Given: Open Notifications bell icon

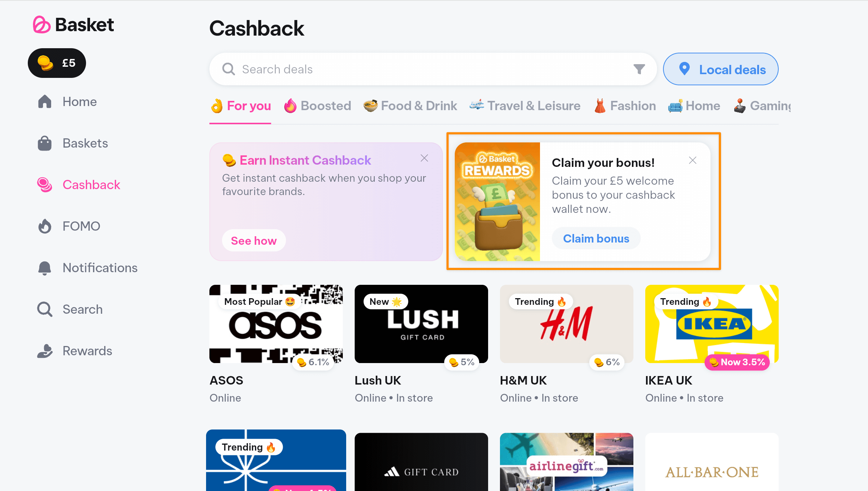Looking at the screenshot, I should (x=45, y=268).
